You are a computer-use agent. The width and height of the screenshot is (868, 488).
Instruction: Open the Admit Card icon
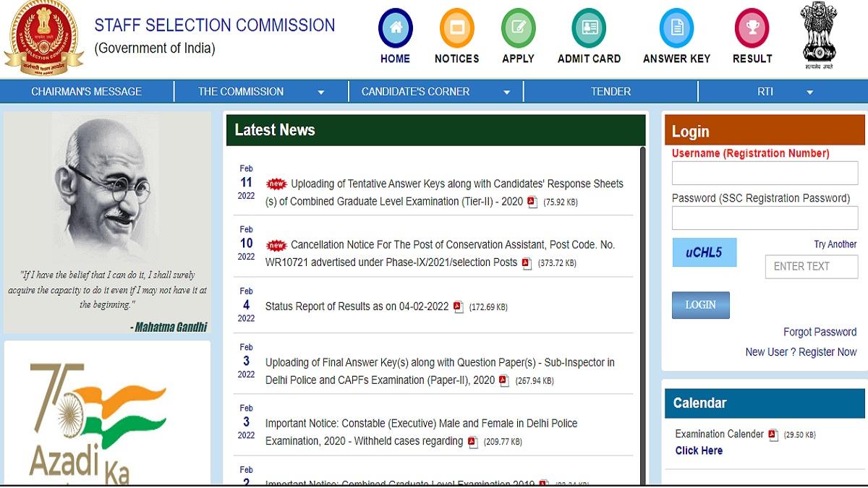pos(589,29)
